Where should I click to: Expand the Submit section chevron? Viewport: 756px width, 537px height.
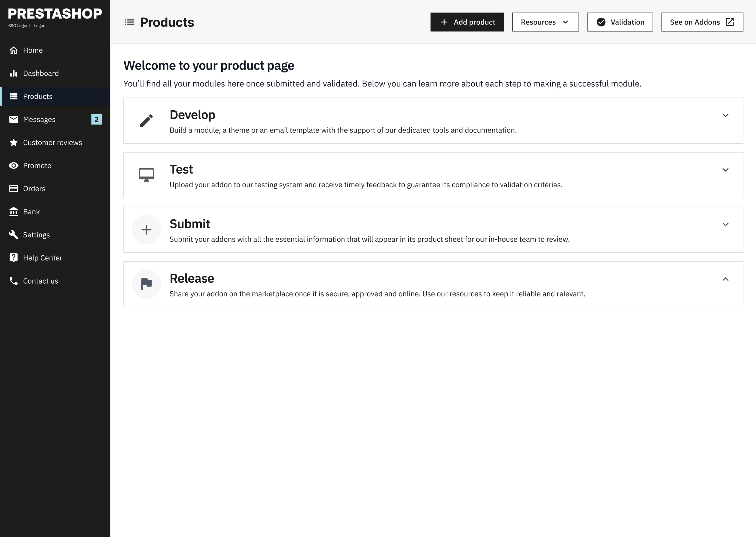tap(725, 225)
